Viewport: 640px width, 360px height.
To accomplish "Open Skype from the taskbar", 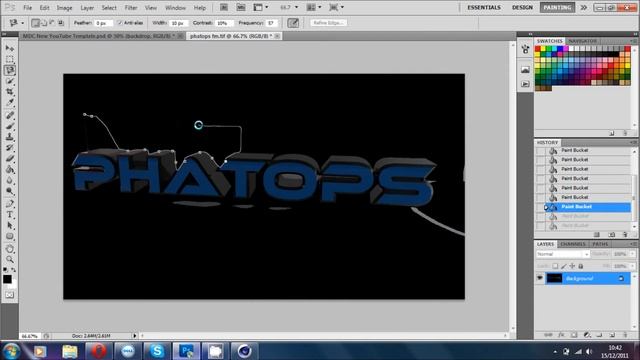I will coord(157,351).
